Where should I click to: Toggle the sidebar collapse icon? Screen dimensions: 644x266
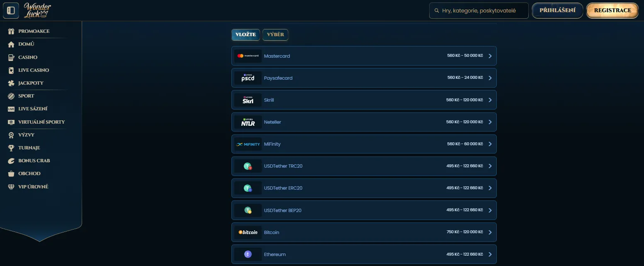(11, 10)
